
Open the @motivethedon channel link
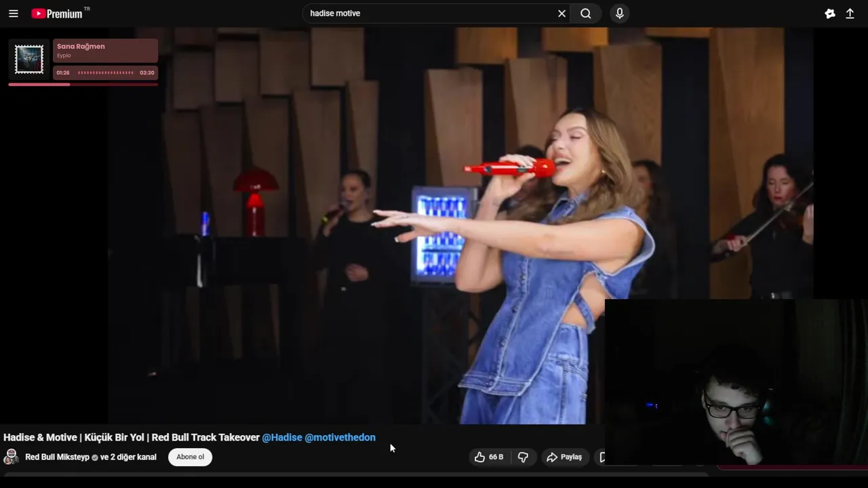click(x=340, y=437)
